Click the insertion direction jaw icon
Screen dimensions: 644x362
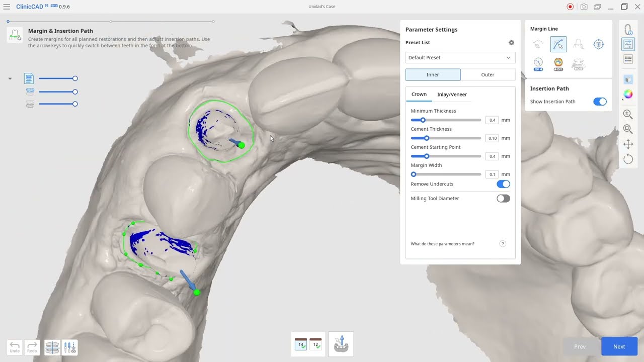[x=341, y=344]
